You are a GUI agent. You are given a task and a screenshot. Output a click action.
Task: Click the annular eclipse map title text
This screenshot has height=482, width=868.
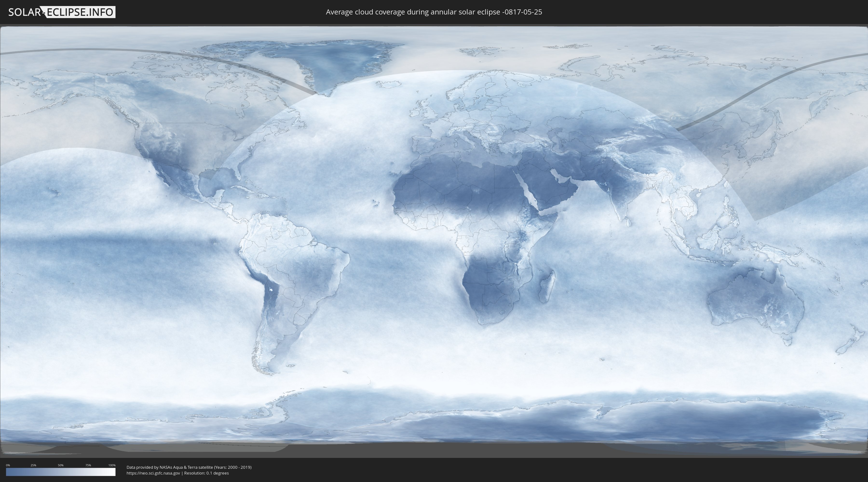[434, 12]
